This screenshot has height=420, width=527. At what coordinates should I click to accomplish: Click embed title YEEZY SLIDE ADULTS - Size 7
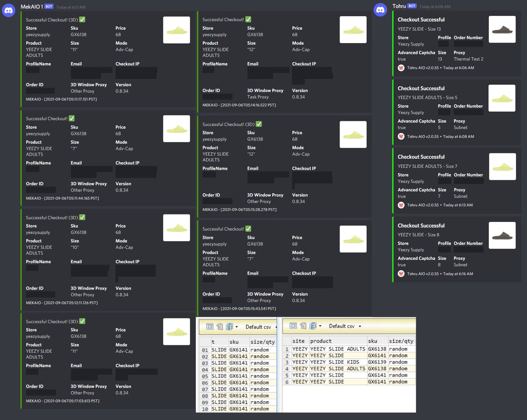coord(428,166)
